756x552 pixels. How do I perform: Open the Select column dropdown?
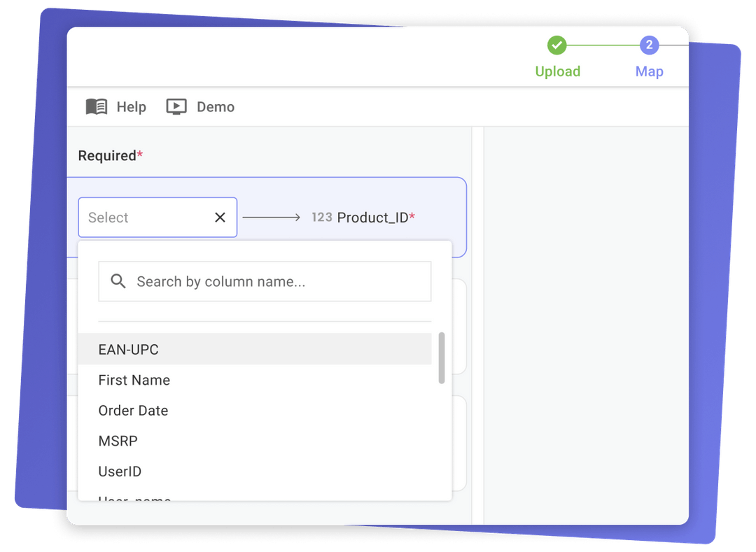[x=140, y=217]
